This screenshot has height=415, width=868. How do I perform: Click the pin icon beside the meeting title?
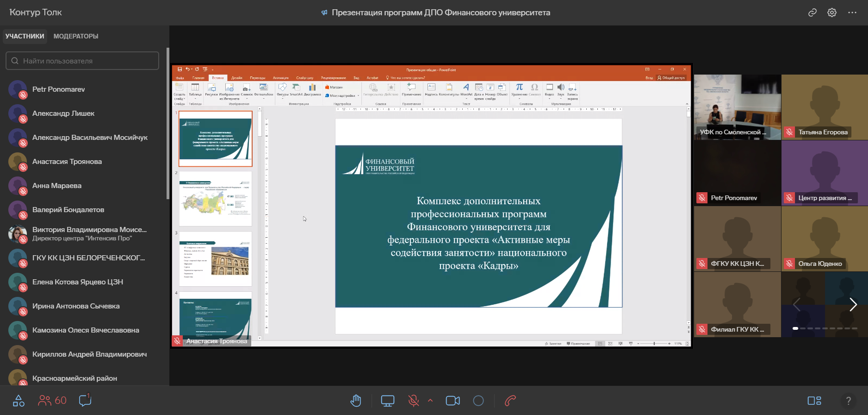click(324, 13)
